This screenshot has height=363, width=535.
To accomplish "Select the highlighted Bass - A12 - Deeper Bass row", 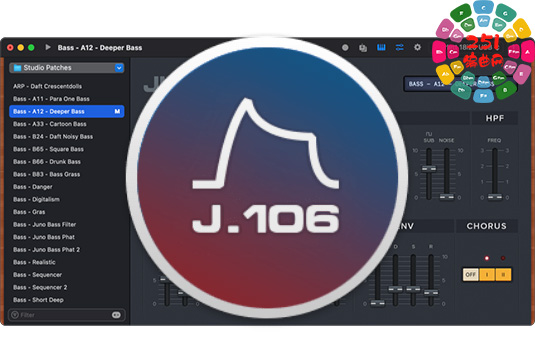I will tap(67, 112).
